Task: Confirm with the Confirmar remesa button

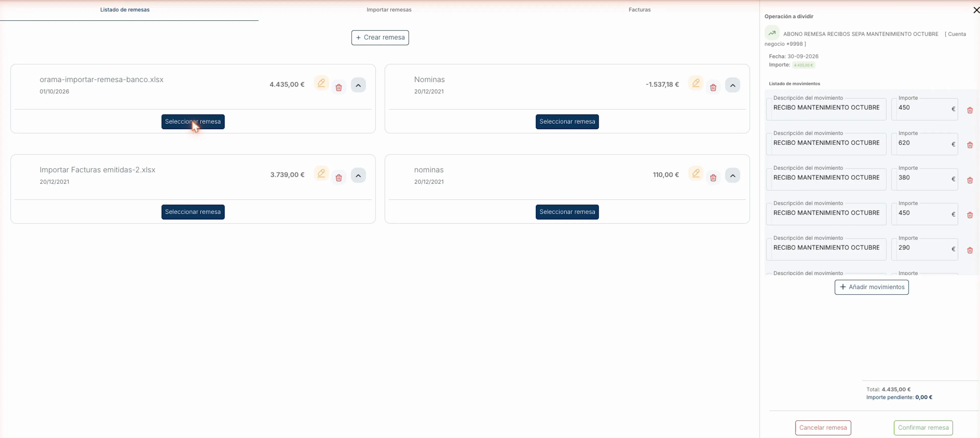Action: pyautogui.click(x=923, y=427)
